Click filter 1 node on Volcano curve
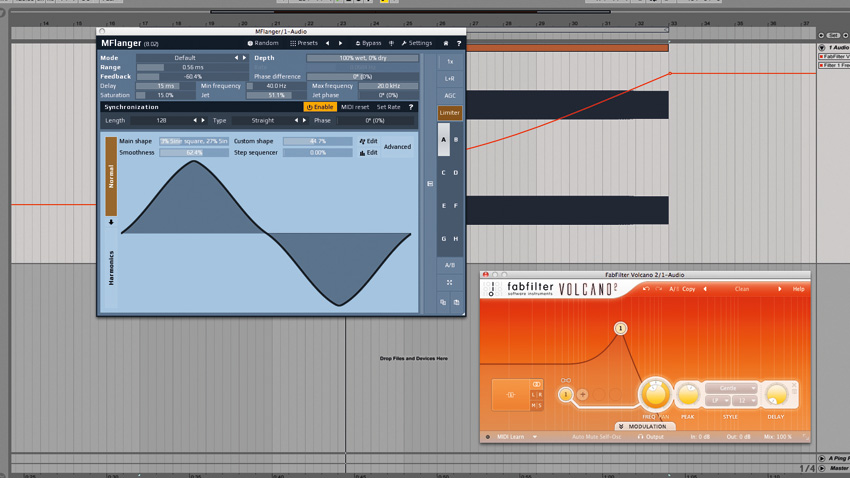The height and width of the screenshot is (478, 850). 621,328
